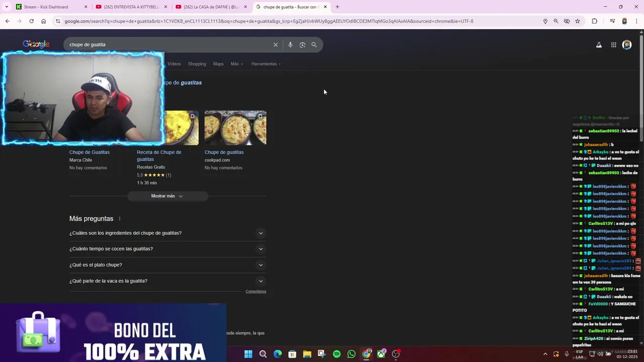
Task: Show hidden system tray icons
Action: click(545, 354)
